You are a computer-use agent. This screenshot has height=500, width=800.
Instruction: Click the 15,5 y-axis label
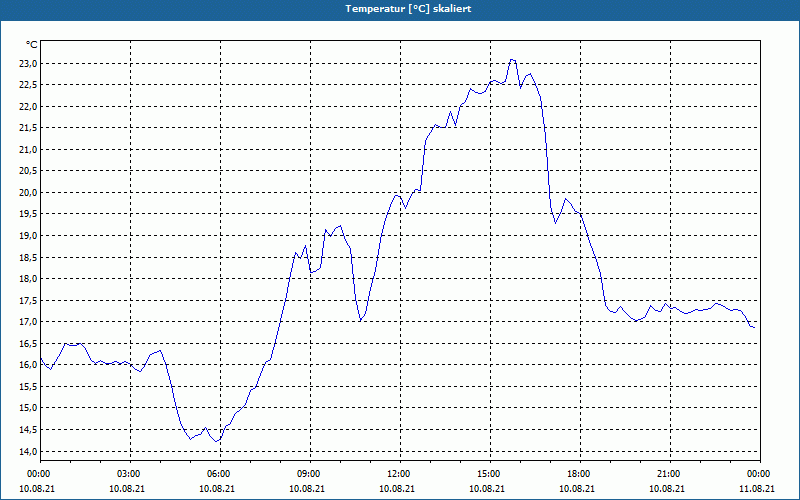coord(28,387)
